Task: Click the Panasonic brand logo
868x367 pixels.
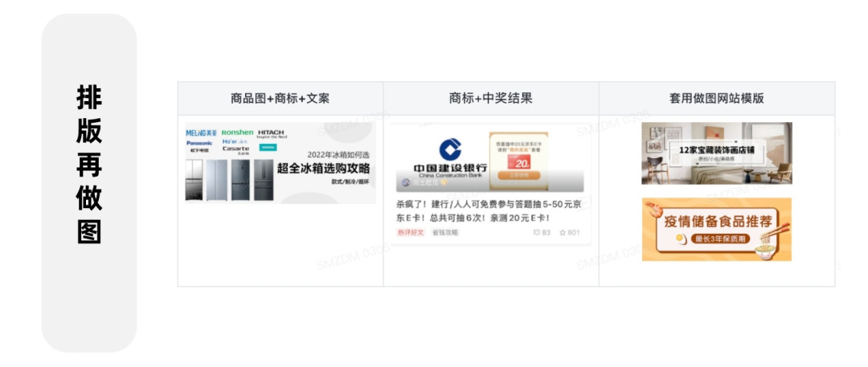Action: [x=199, y=145]
